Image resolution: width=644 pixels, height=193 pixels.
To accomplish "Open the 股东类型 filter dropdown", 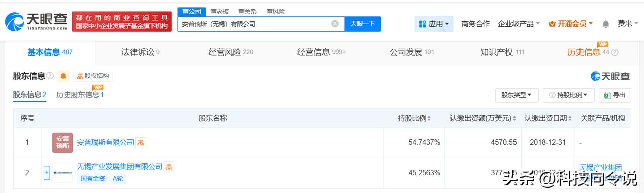I will click(x=517, y=95).
